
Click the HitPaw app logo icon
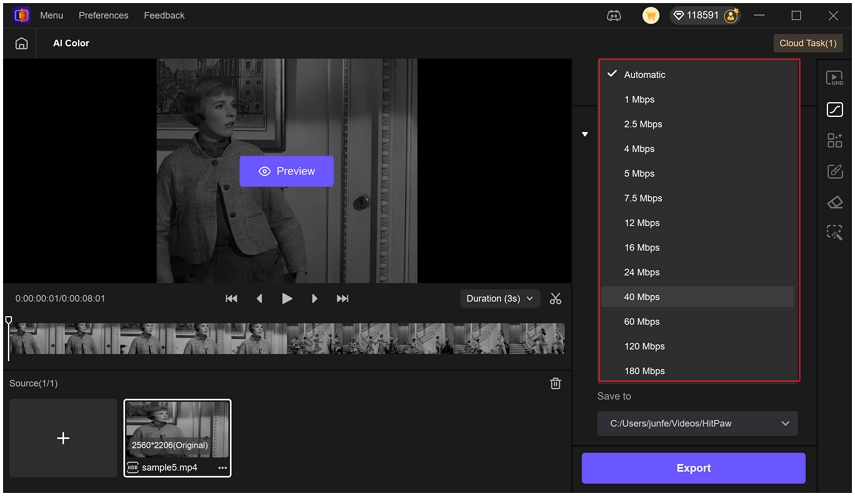pos(21,15)
